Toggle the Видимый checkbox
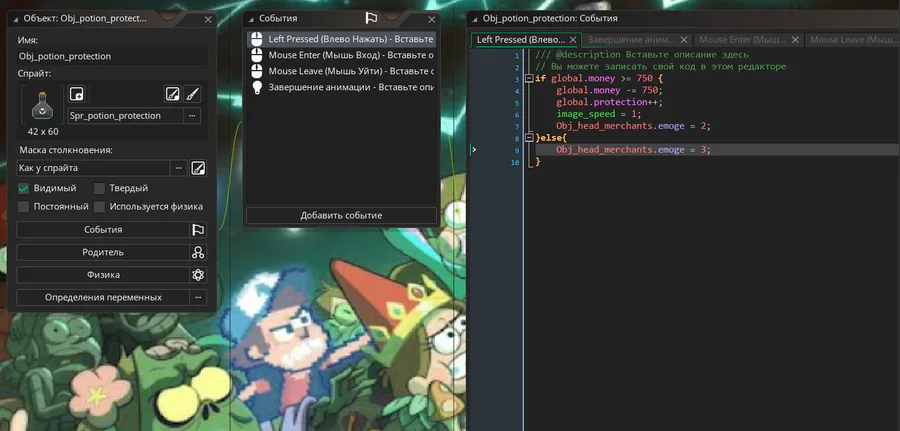 24,188
